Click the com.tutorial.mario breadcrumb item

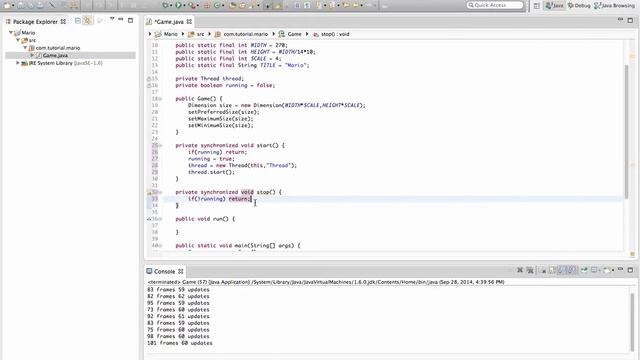click(242, 34)
